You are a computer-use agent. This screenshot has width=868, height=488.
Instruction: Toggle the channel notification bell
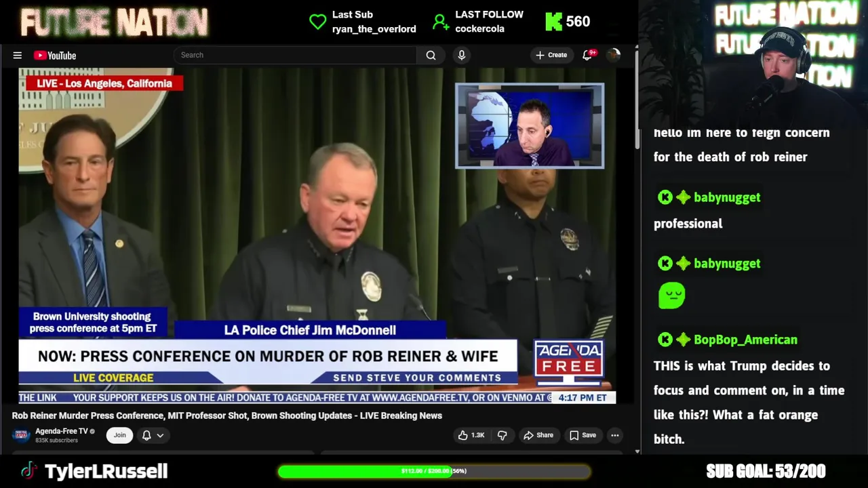point(146,435)
